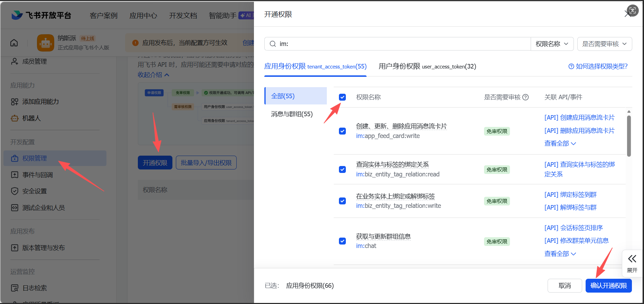Open the 权限名称 search type dropdown
644x304 pixels.
[552, 44]
